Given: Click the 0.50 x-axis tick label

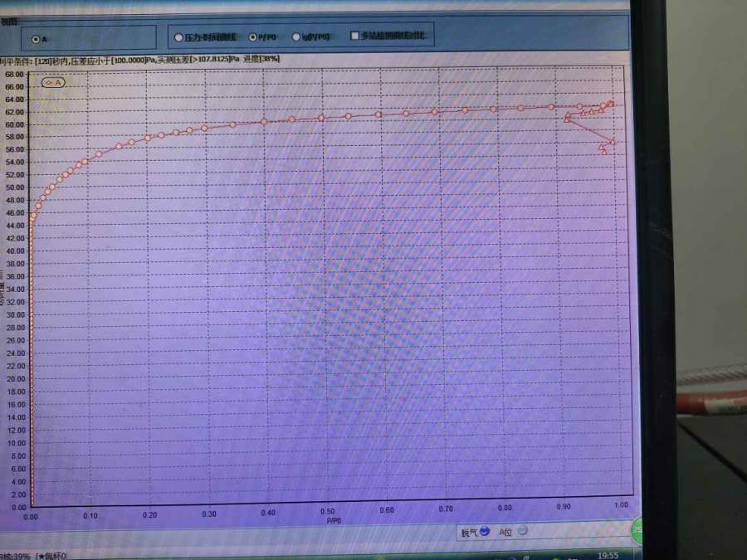Looking at the screenshot, I should tap(327, 511).
